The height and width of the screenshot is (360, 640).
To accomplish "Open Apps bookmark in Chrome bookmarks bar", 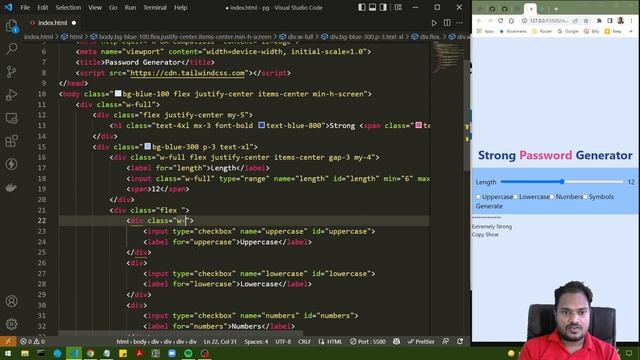I will coord(485,31).
